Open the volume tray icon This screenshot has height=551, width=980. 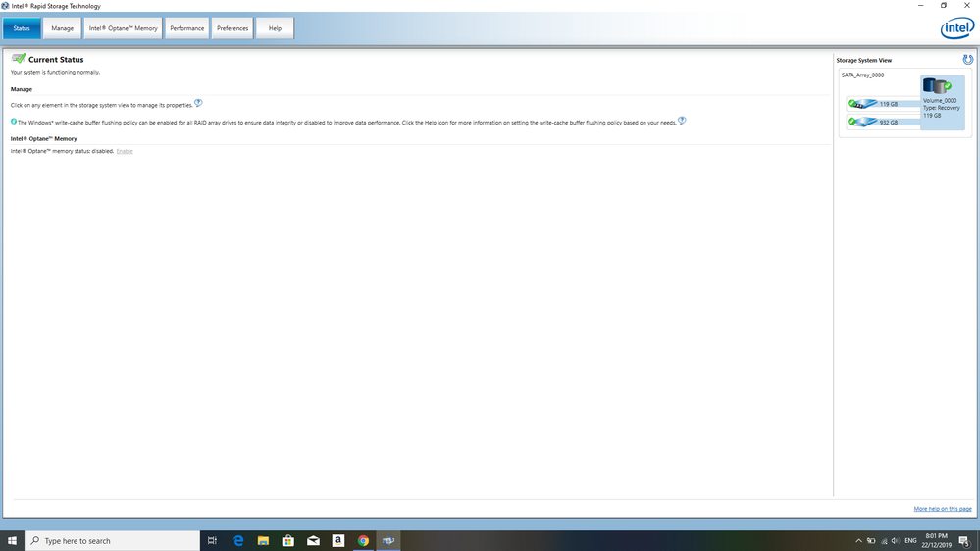[896, 541]
